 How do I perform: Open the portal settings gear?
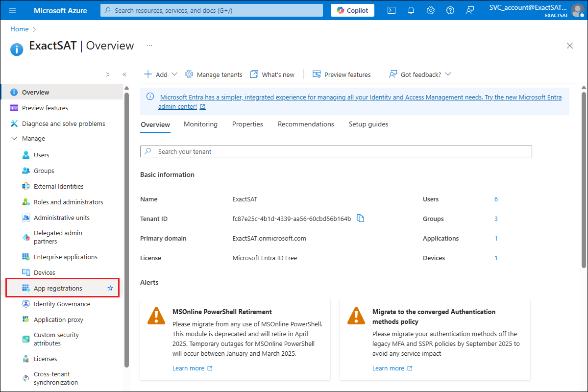point(431,10)
